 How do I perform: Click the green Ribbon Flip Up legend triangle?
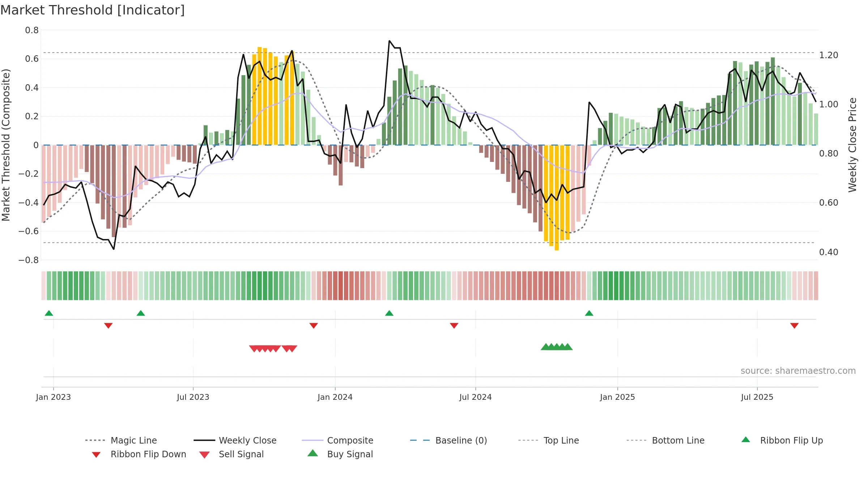point(746,440)
